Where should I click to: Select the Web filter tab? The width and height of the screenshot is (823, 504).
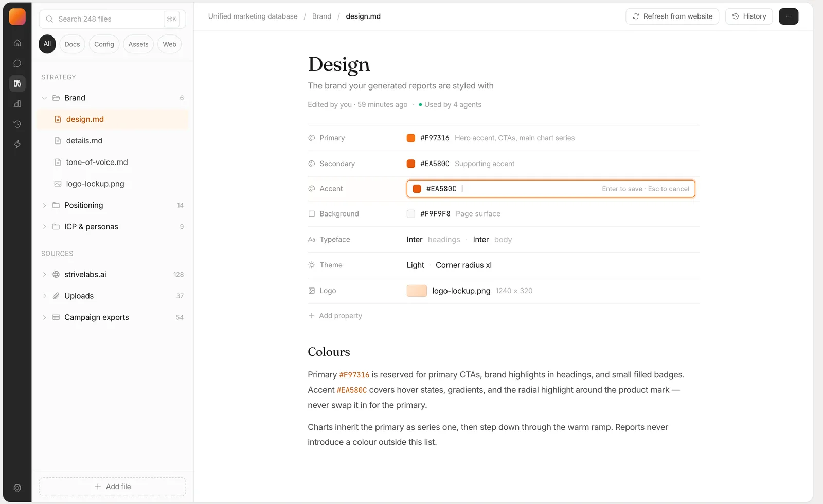click(169, 44)
